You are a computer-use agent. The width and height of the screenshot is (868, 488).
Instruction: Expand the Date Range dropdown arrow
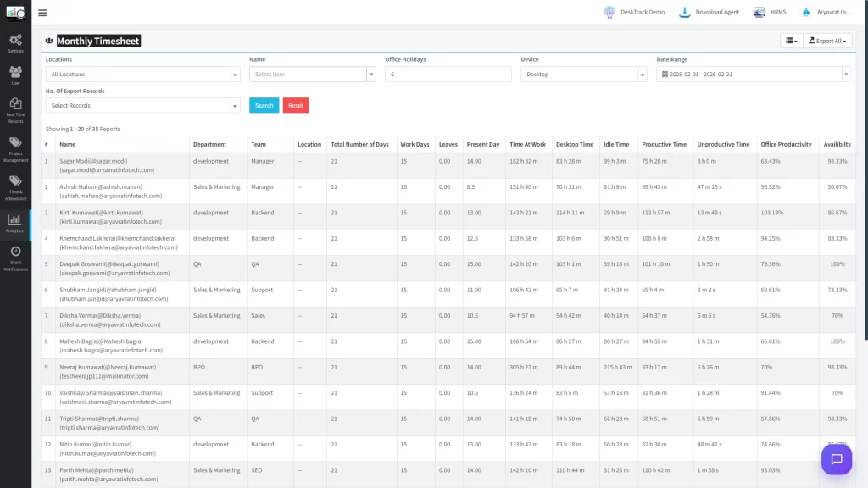pyautogui.click(x=845, y=75)
